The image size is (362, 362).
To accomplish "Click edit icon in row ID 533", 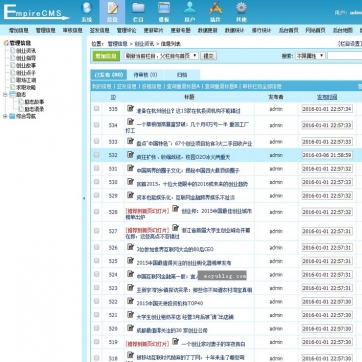I will 130,141.
